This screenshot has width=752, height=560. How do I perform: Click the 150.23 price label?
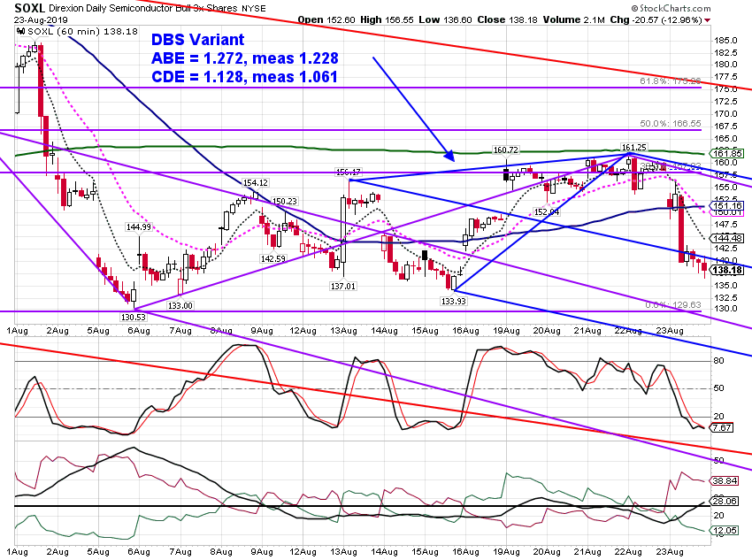(x=285, y=202)
